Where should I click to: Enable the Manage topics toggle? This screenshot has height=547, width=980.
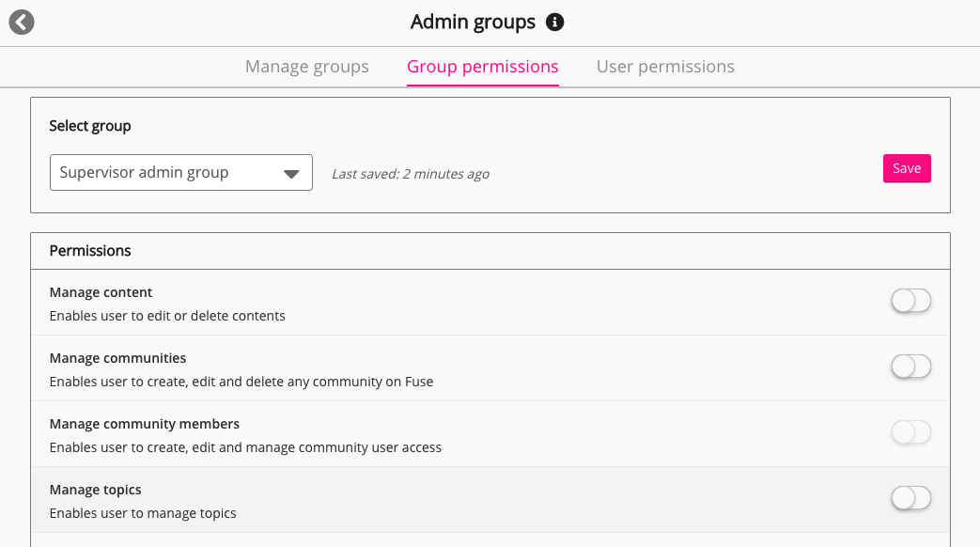point(910,498)
